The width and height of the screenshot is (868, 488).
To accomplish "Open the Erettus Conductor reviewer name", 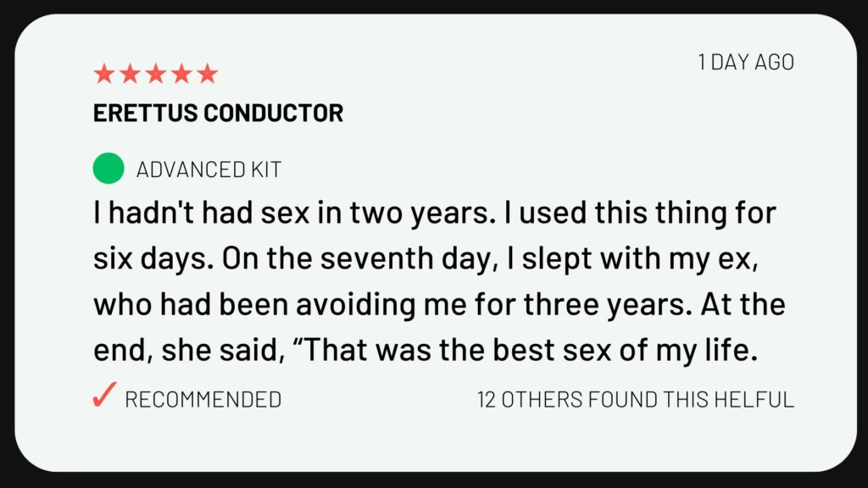I will click(218, 113).
